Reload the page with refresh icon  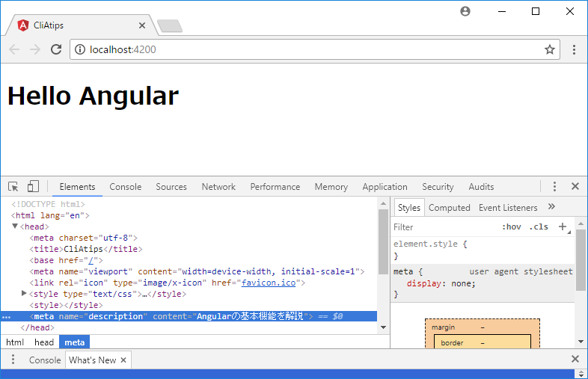pyautogui.click(x=56, y=49)
